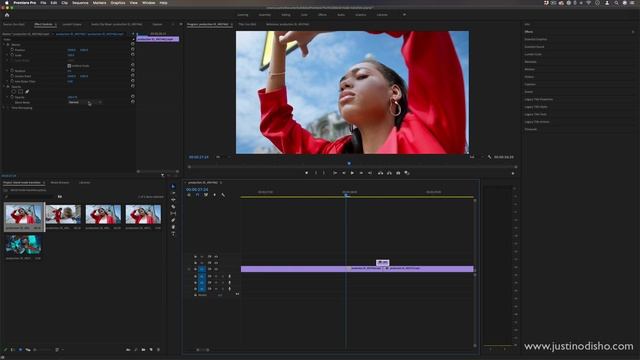Viewport: 640px width, 360px height.
Task: Select the Selection tool in toolbar
Action: click(173, 187)
